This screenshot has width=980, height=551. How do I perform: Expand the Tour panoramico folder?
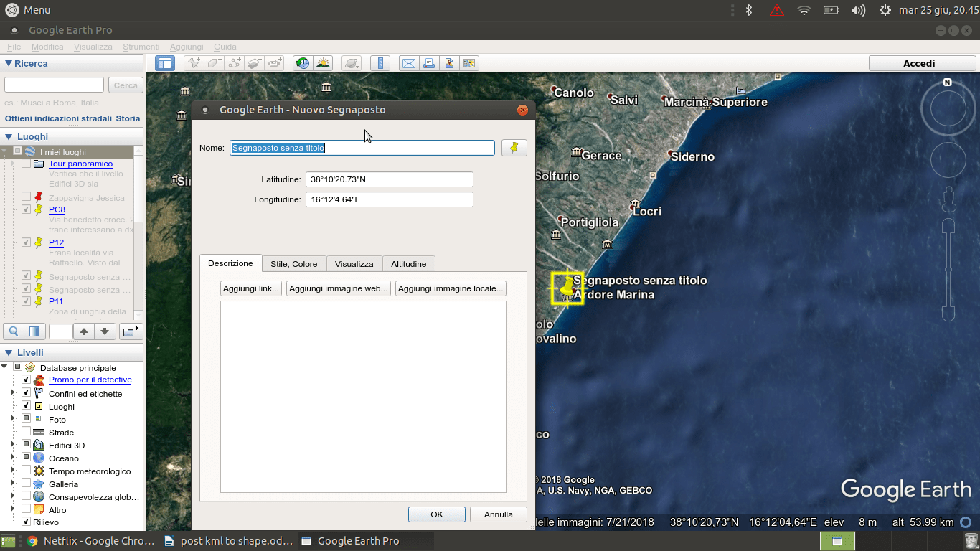(x=12, y=164)
